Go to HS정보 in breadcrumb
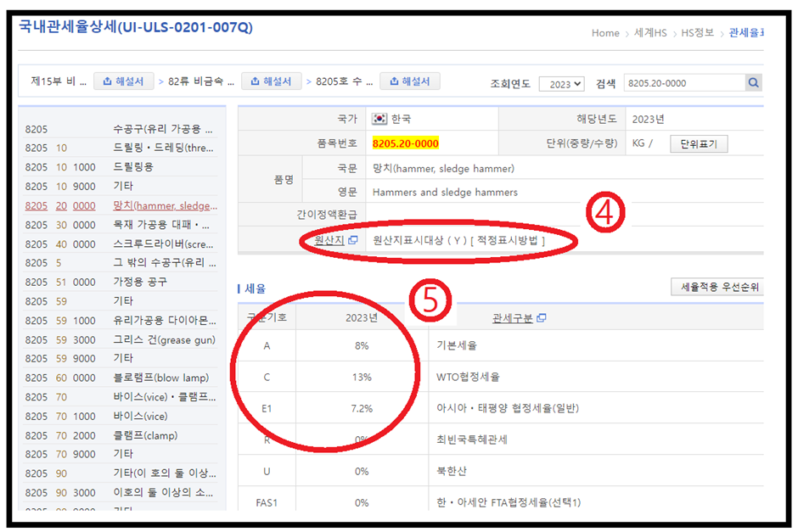 [x=697, y=33]
